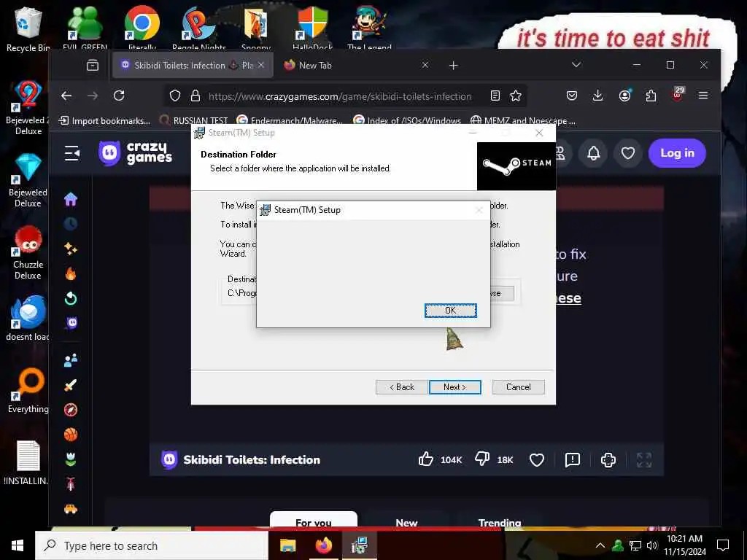The height and width of the screenshot is (560, 747).
Task: Open Windows notification center
Action: coord(723,545)
